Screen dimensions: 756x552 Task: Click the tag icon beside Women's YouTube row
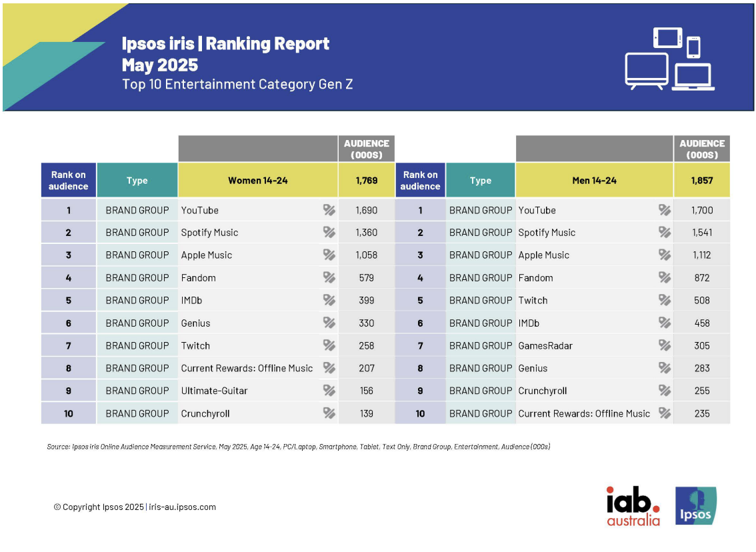329,210
